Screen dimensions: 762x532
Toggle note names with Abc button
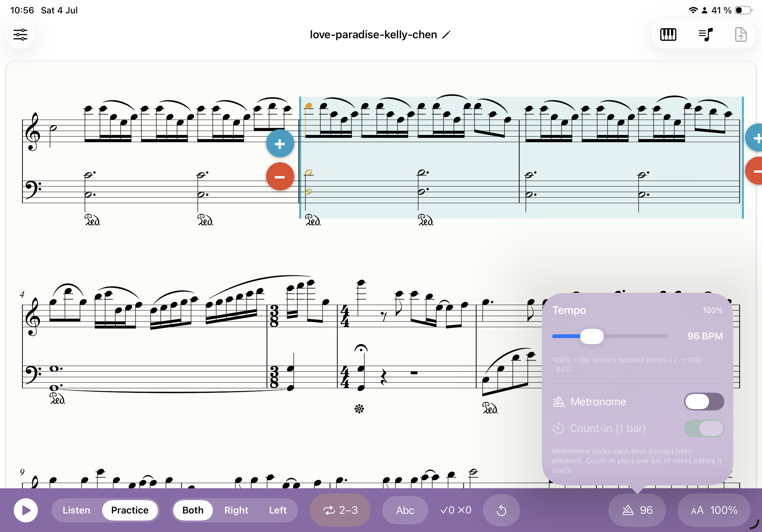[405, 510]
